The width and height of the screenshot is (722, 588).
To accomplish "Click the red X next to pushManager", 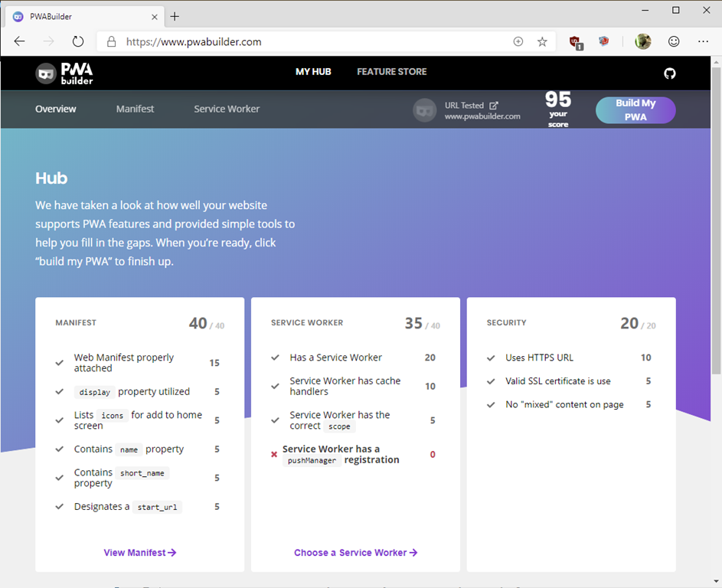I will (x=274, y=455).
